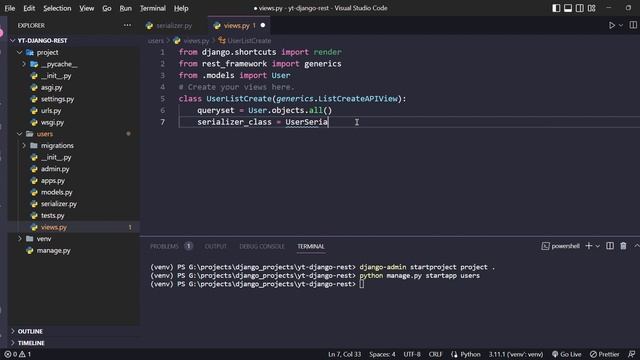This screenshot has height=360, width=640.
Task: Click UserListCreate breadcrumb symbol
Action: pos(249,40)
